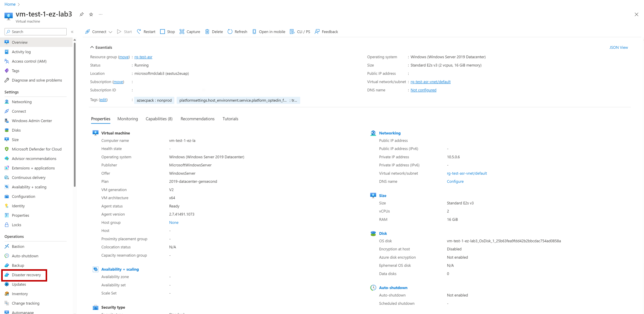The width and height of the screenshot is (644, 314).
Task: Delete the virtual machine
Action: click(214, 32)
